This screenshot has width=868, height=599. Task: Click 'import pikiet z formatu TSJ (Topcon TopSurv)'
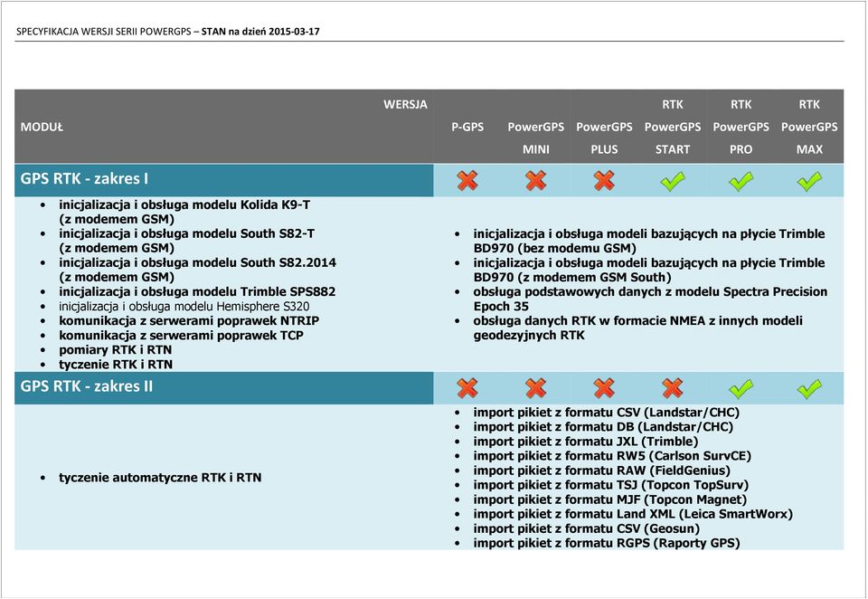coord(611,485)
